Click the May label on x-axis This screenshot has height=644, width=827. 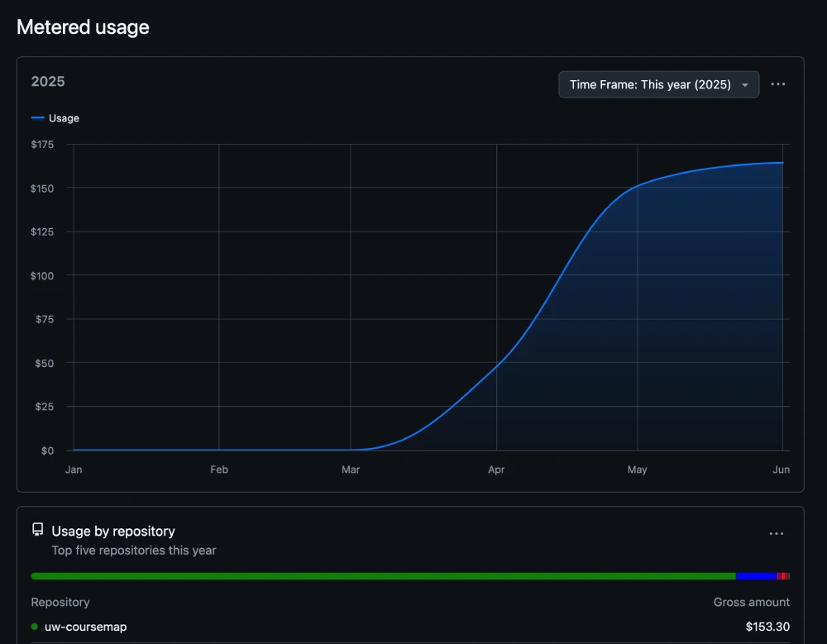coord(637,470)
